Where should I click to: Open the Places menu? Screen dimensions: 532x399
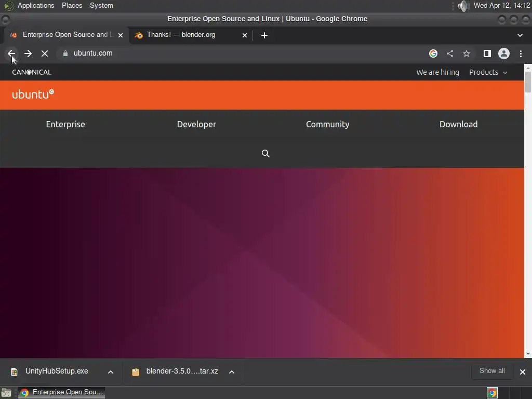click(x=72, y=5)
